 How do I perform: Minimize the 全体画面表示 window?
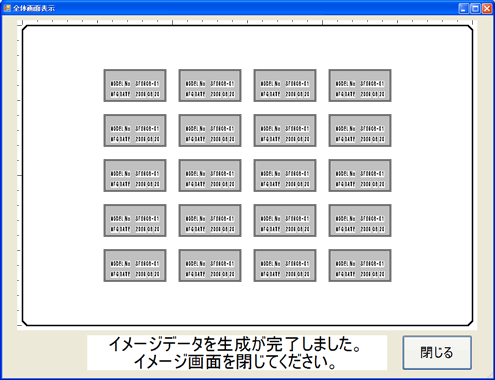(x=464, y=8)
